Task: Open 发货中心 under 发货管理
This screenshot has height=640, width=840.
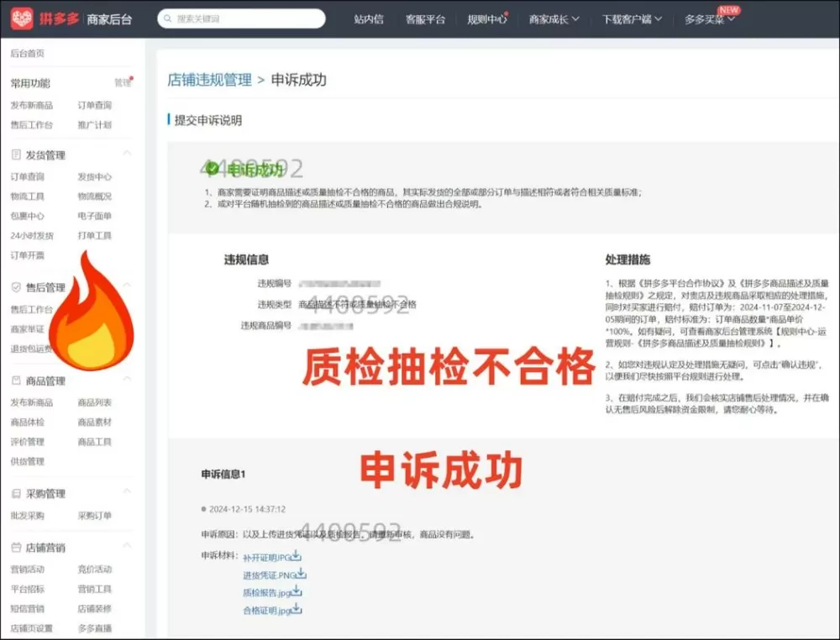Action: tap(95, 176)
